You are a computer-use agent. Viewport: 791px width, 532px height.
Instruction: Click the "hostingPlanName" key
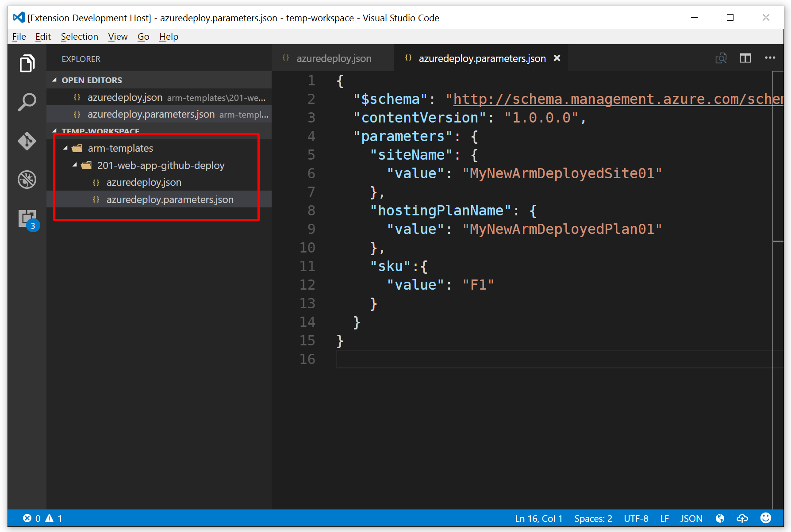click(x=440, y=211)
